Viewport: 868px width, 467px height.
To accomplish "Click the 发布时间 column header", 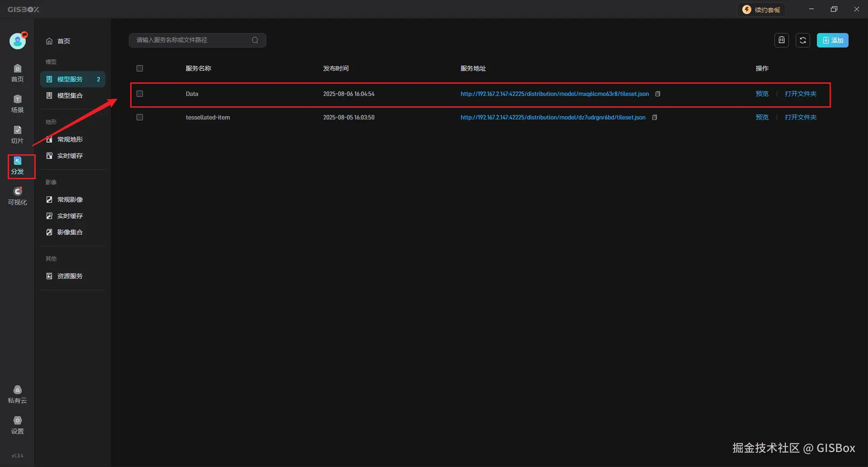I will click(336, 68).
